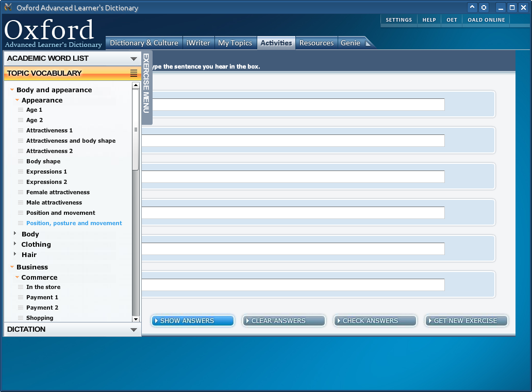Select the Expressions 2 exercise
The height and width of the screenshot is (392, 532).
tap(47, 182)
